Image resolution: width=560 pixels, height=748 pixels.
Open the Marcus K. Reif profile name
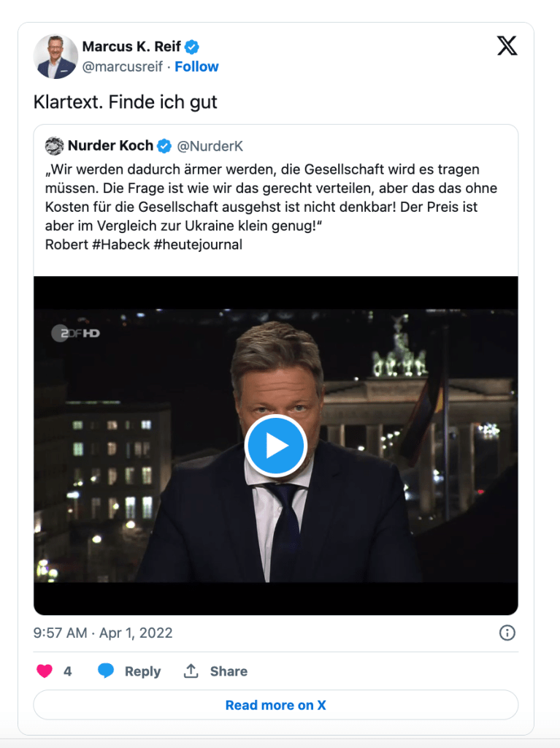(x=131, y=47)
